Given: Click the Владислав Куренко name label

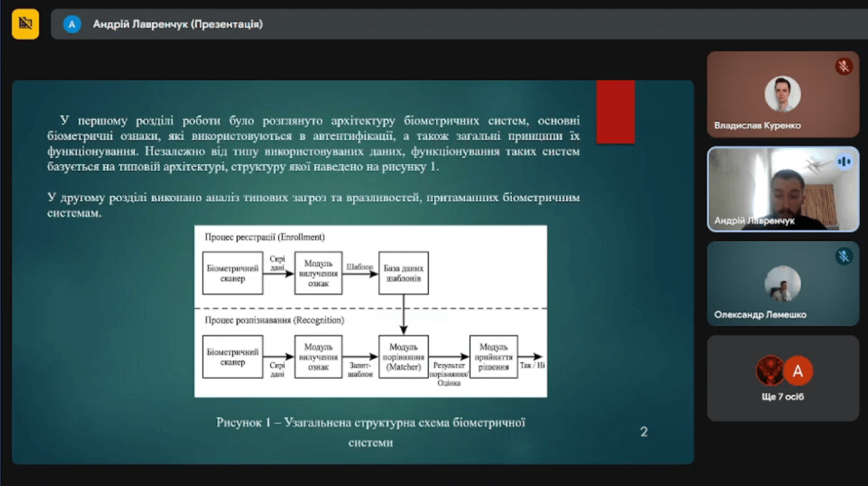Looking at the screenshot, I should 758,125.
